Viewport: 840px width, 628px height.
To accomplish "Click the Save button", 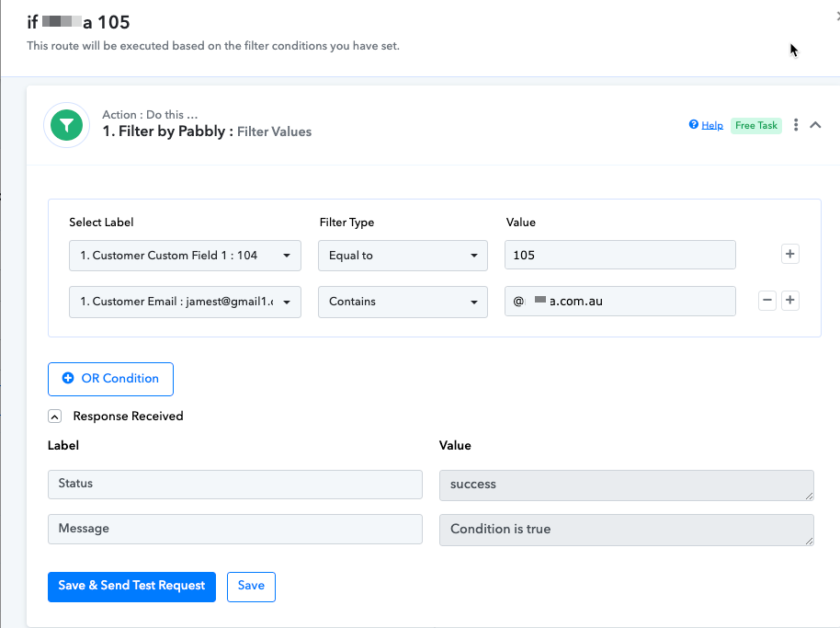I will click(x=251, y=587).
